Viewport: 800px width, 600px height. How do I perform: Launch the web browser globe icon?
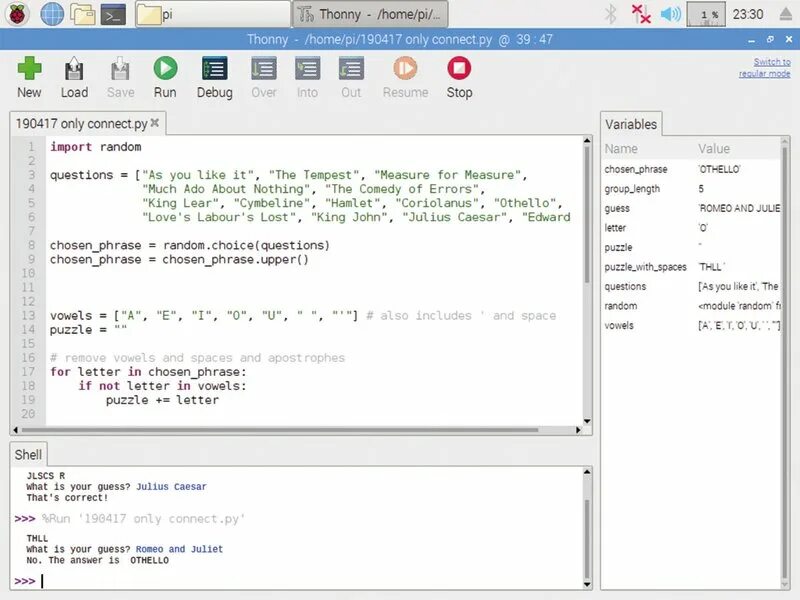click(52, 14)
